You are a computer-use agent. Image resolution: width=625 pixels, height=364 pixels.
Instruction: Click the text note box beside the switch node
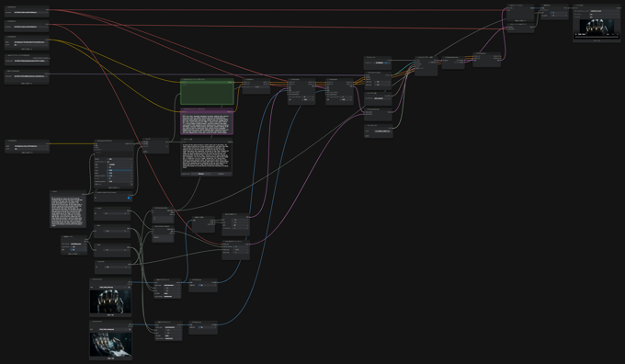pos(68,211)
